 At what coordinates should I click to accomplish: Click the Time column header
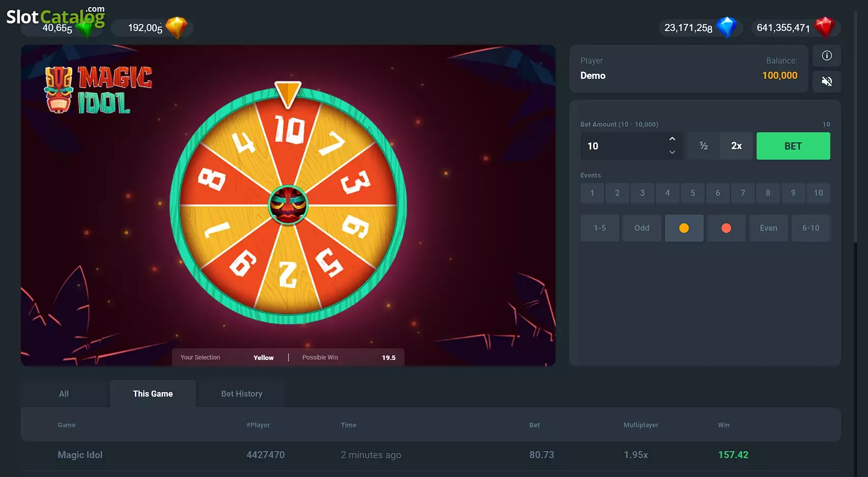click(349, 425)
